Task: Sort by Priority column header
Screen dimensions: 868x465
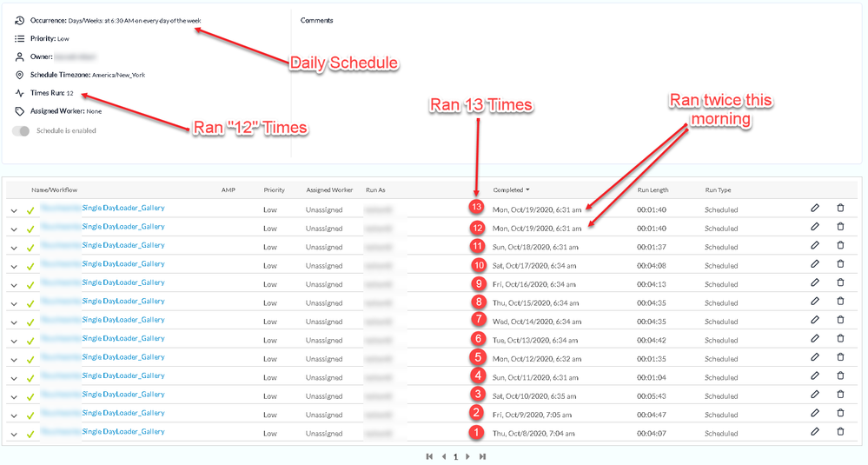Action: pyautogui.click(x=274, y=189)
